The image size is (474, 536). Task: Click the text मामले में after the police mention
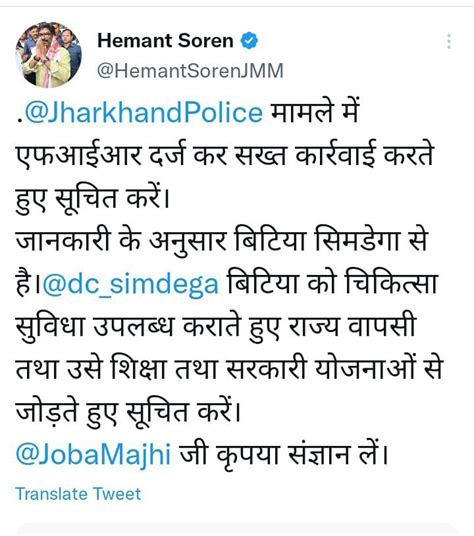coord(314,111)
